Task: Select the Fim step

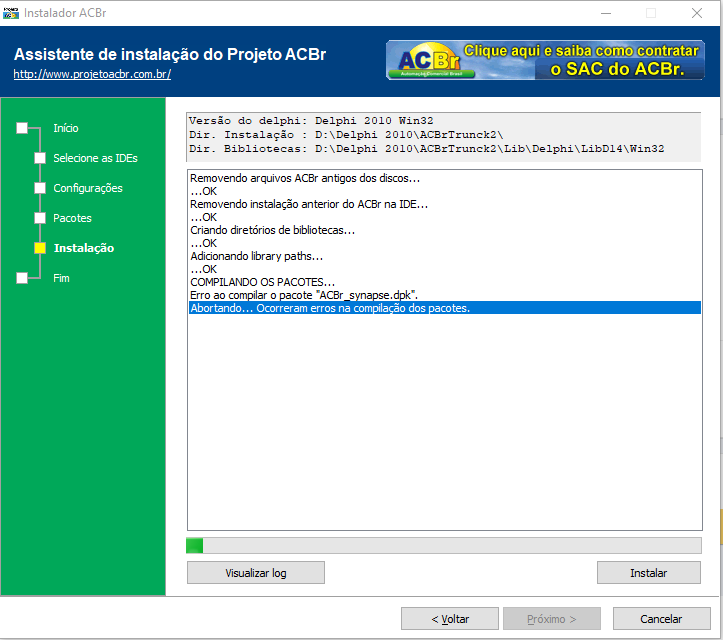Action: [61, 278]
